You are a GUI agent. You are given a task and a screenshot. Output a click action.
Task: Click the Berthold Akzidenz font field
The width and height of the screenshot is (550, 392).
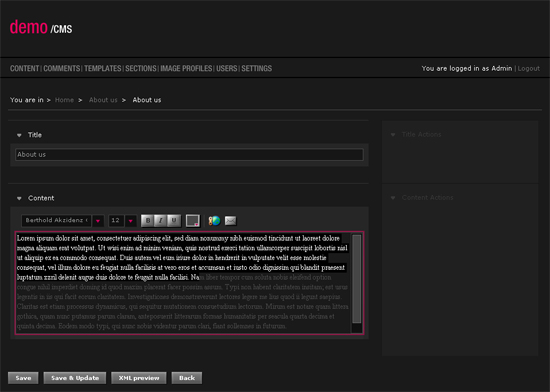click(56, 221)
